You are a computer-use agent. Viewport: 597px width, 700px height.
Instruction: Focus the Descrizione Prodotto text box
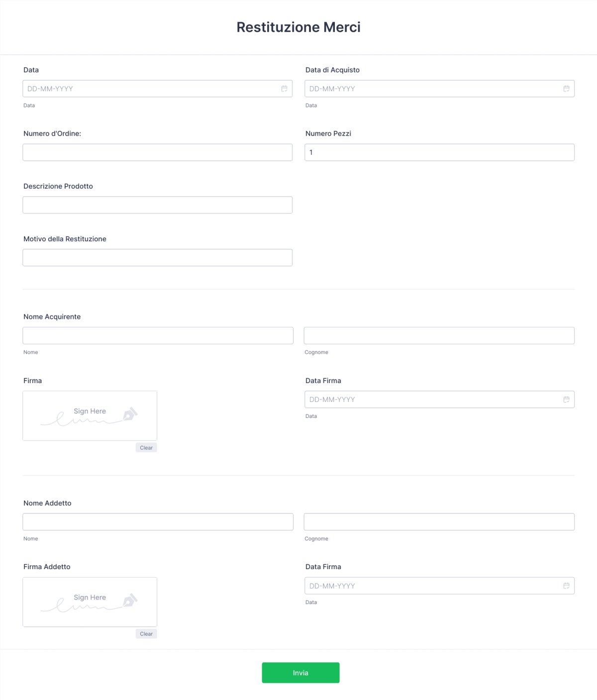157,204
